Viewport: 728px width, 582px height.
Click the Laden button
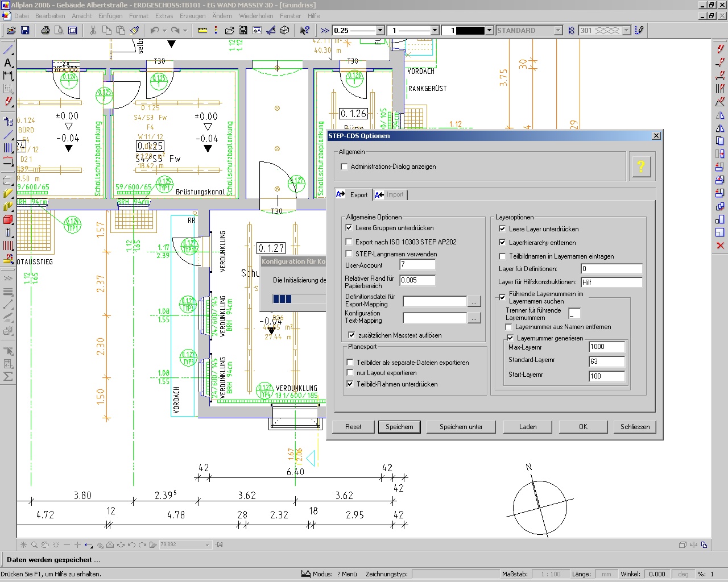click(x=528, y=427)
